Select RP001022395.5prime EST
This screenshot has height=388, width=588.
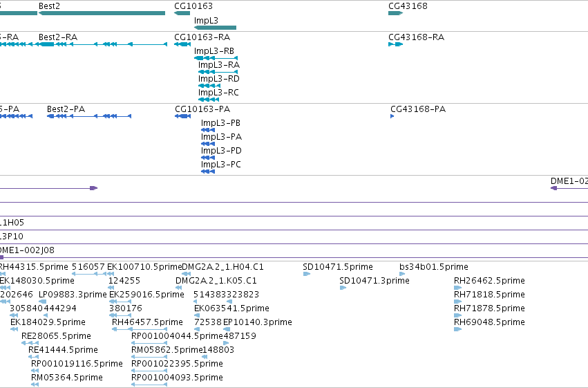pos(149,371)
